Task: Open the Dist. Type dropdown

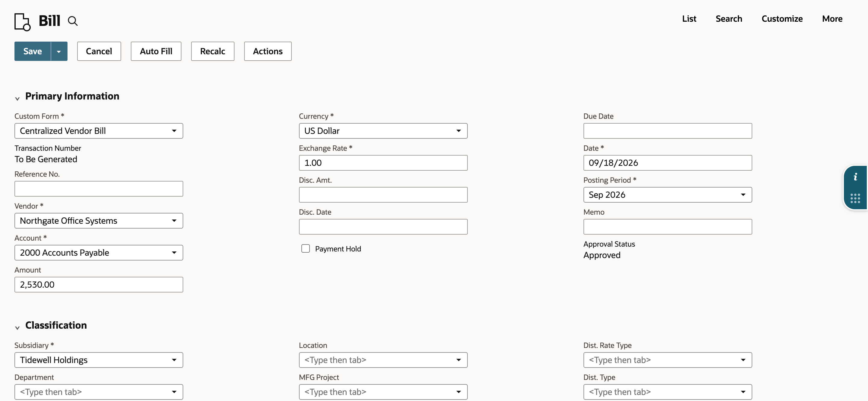Action: point(668,392)
